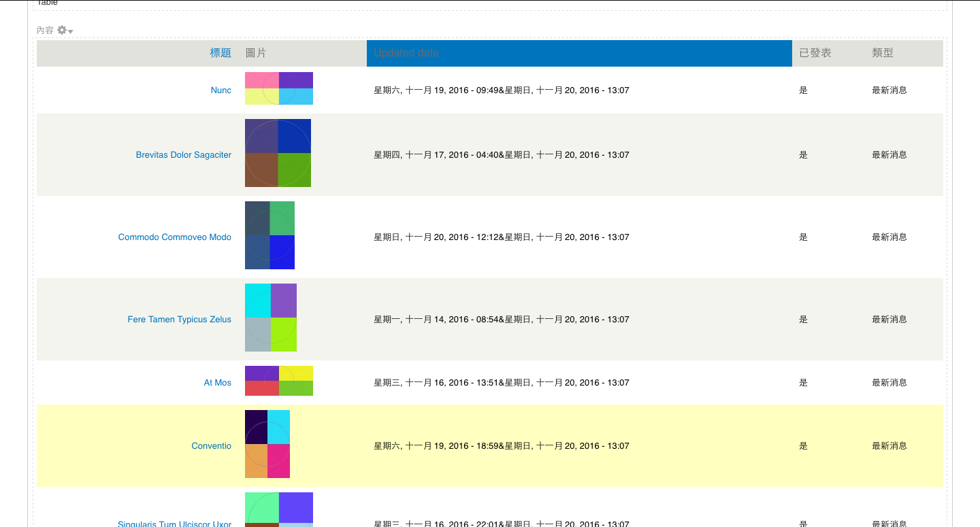Image resolution: width=980 pixels, height=527 pixels.
Task: Click 最新消息 in Brevitas Dolor Sagaciter row
Action: (x=889, y=155)
